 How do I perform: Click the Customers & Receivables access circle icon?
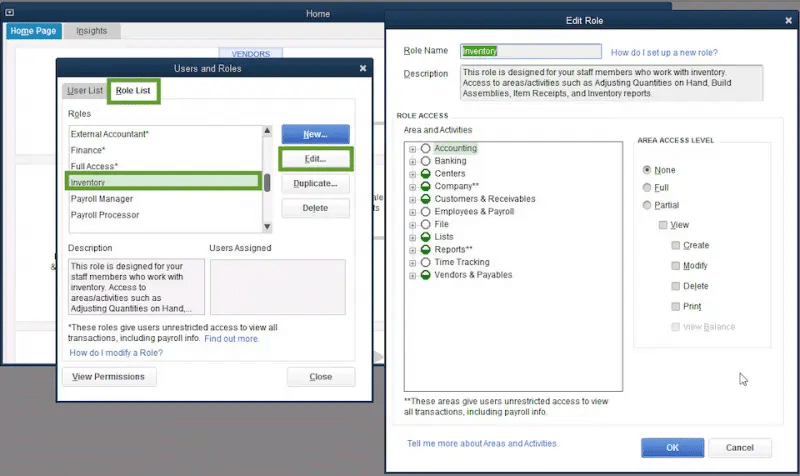pos(426,199)
